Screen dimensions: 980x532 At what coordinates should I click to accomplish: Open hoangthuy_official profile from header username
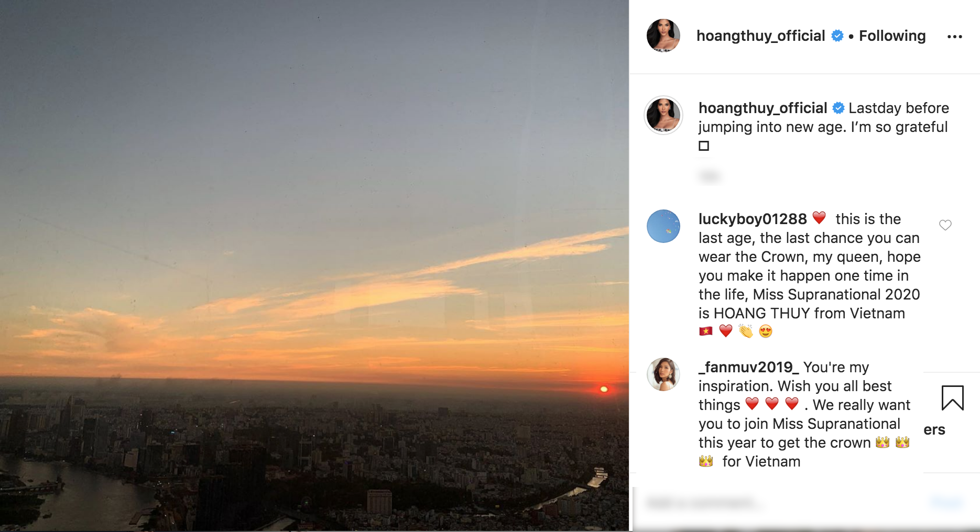coord(760,36)
